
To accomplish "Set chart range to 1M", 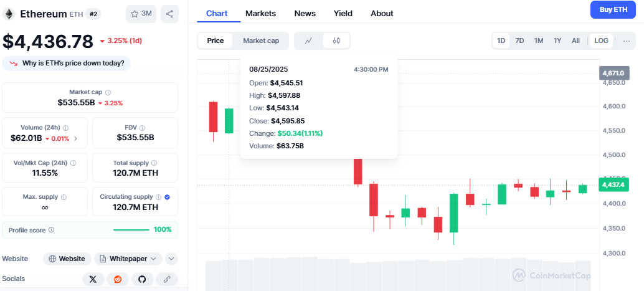I will click(x=539, y=41).
